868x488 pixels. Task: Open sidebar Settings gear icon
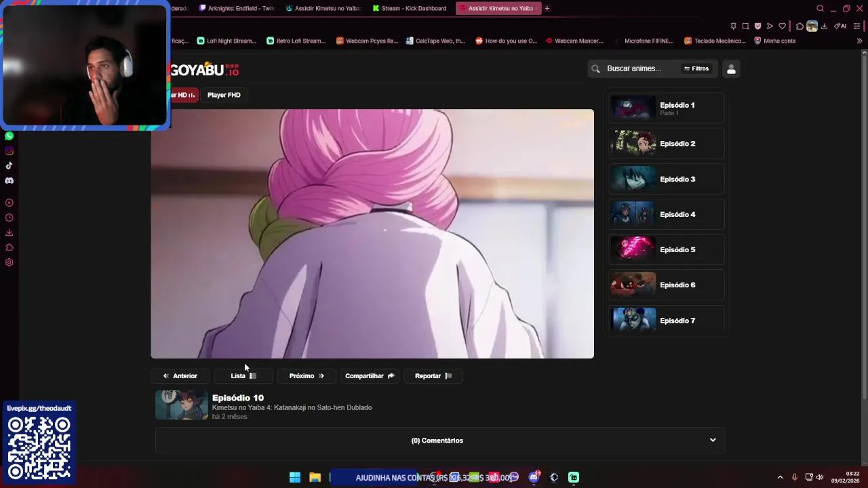tap(9, 262)
